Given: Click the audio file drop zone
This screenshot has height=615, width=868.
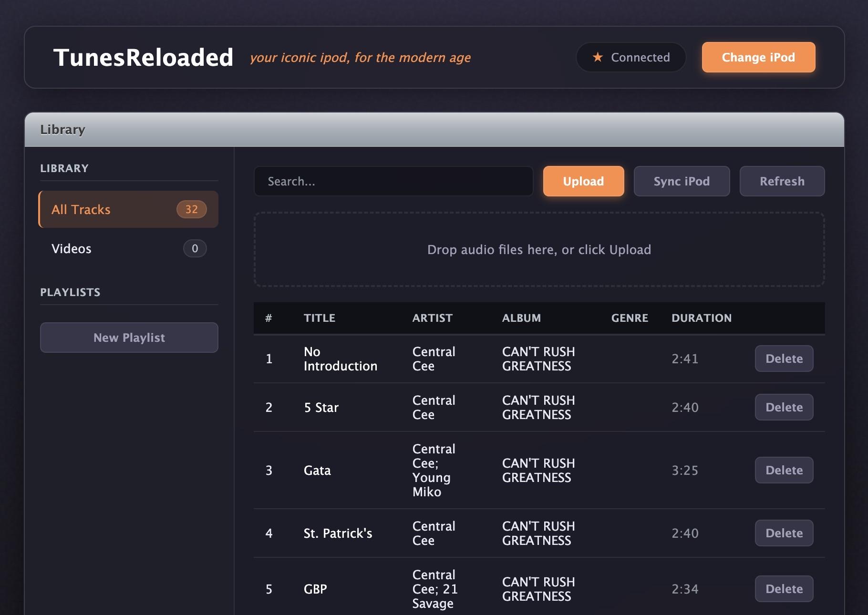Looking at the screenshot, I should (x=539, y=249).
